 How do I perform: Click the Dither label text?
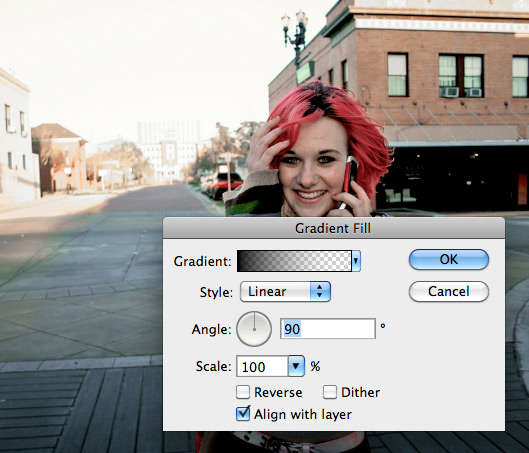click(x=360, y=393)
